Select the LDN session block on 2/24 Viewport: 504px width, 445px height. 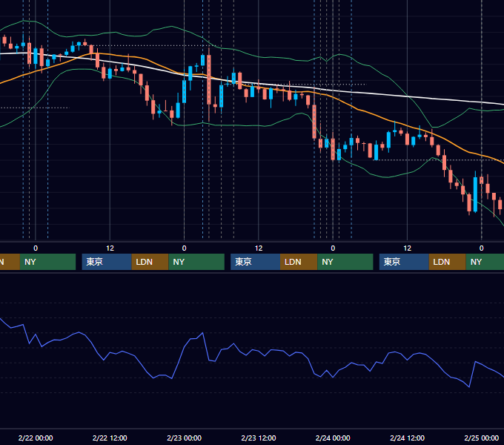tap(448, 262)
